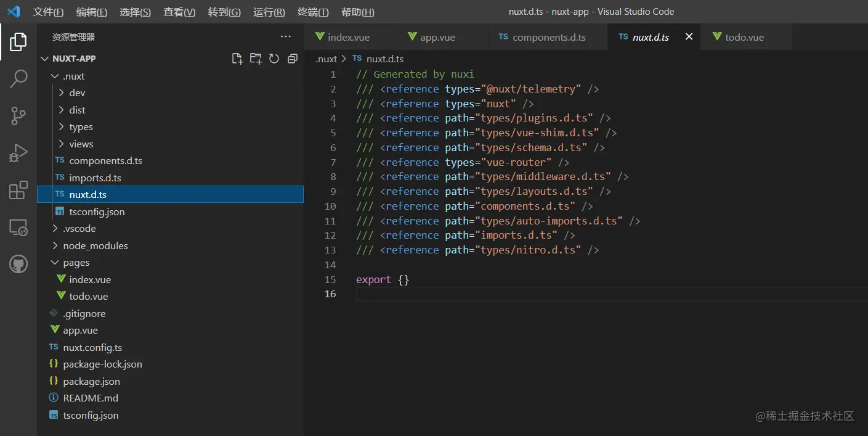The width and height of the screenshot is (868, 436).
Task: Collapse the pages folder
Action: tap(55, 263)
